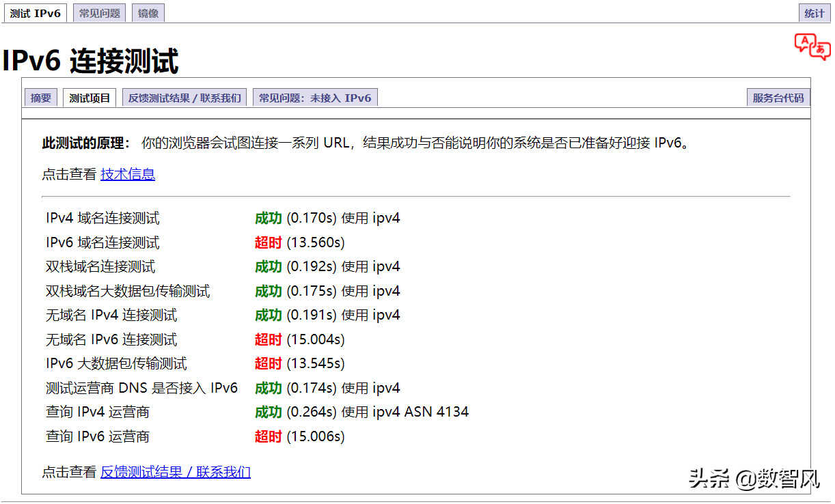Switch to the top 常见问题 tab

(99, 13)
